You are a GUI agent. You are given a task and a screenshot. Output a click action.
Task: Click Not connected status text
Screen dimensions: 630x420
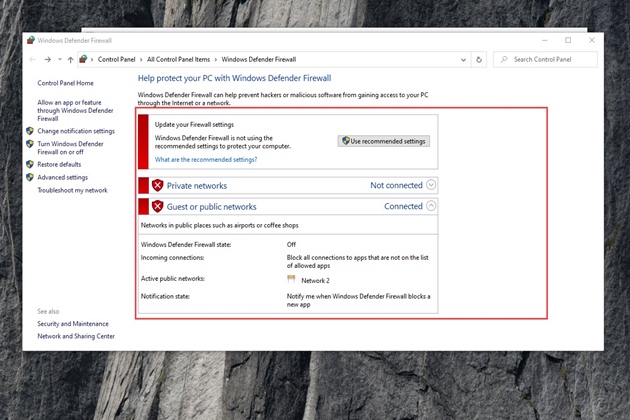pyautogui.click(x=396, y=185)
